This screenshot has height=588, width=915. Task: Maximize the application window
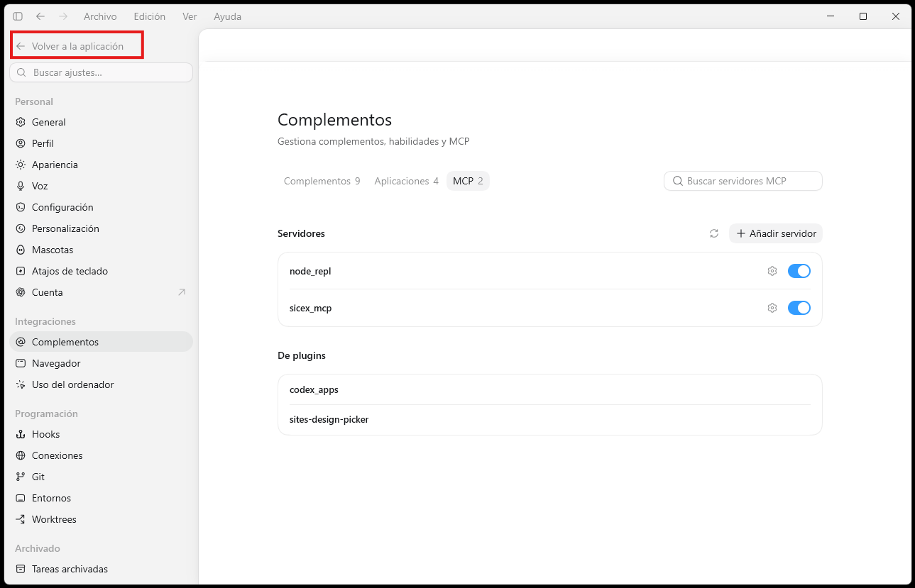[863, 16]
